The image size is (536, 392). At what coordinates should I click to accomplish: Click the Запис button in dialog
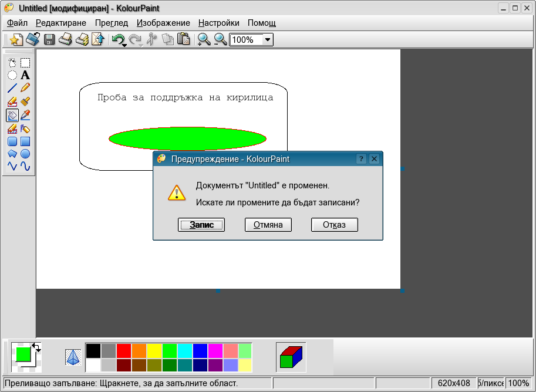click(201, 225)
